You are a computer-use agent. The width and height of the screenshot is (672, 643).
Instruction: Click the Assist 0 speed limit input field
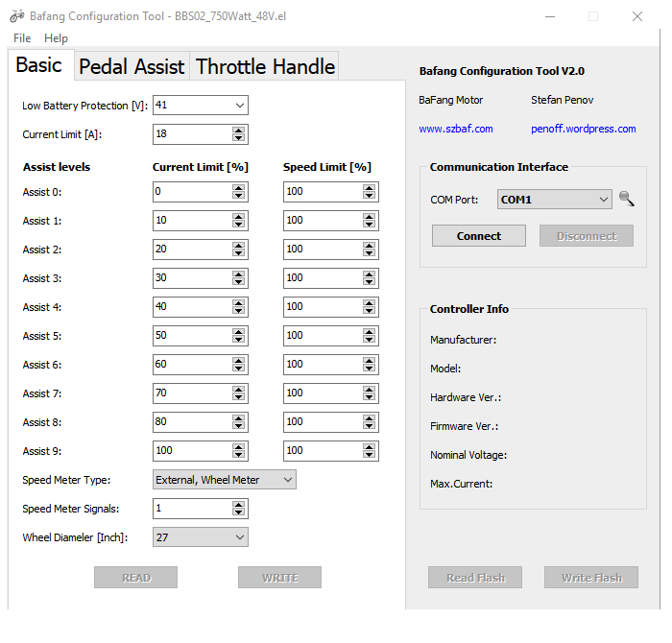[322, 192]
